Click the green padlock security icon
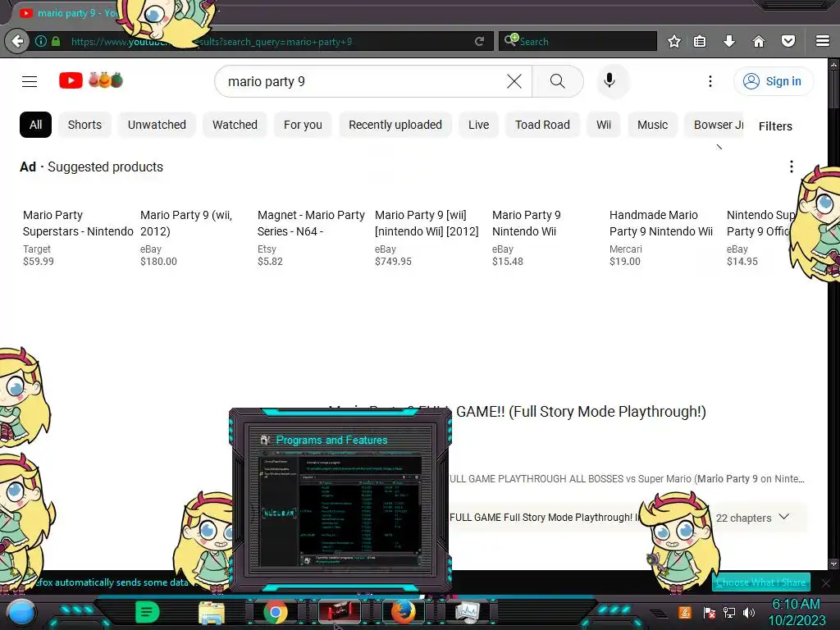This screenshot has width=840, height=630. tap(56, 41)
